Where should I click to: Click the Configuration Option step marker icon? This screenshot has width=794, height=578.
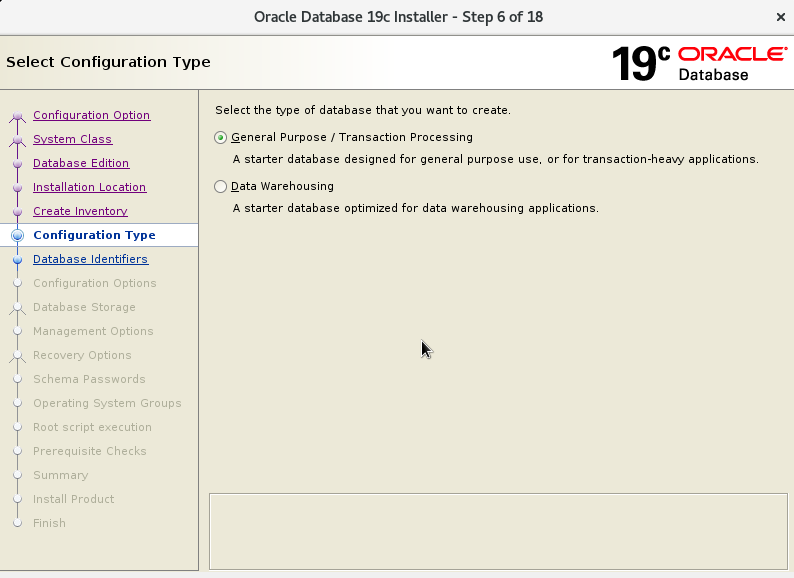(x=17, y=118)
